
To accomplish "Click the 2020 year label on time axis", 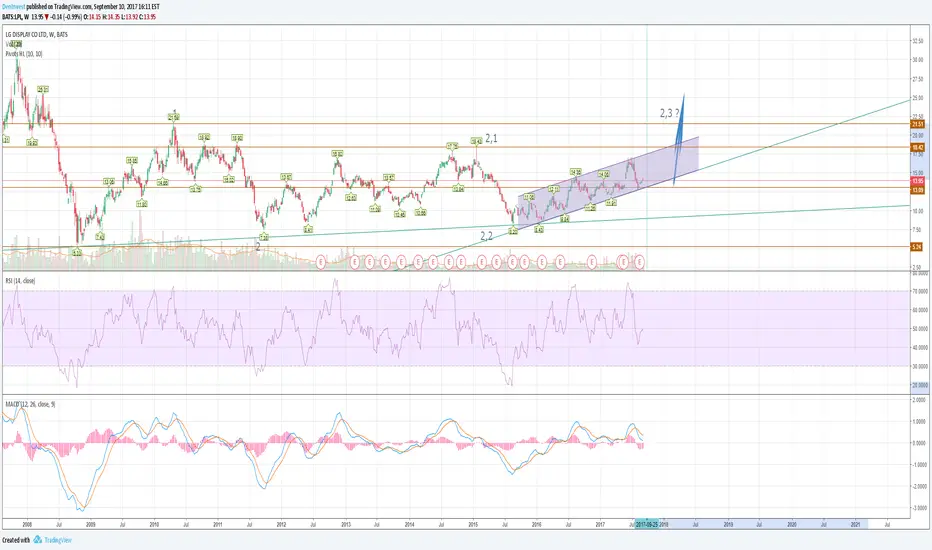I will (x=792, y=524).
